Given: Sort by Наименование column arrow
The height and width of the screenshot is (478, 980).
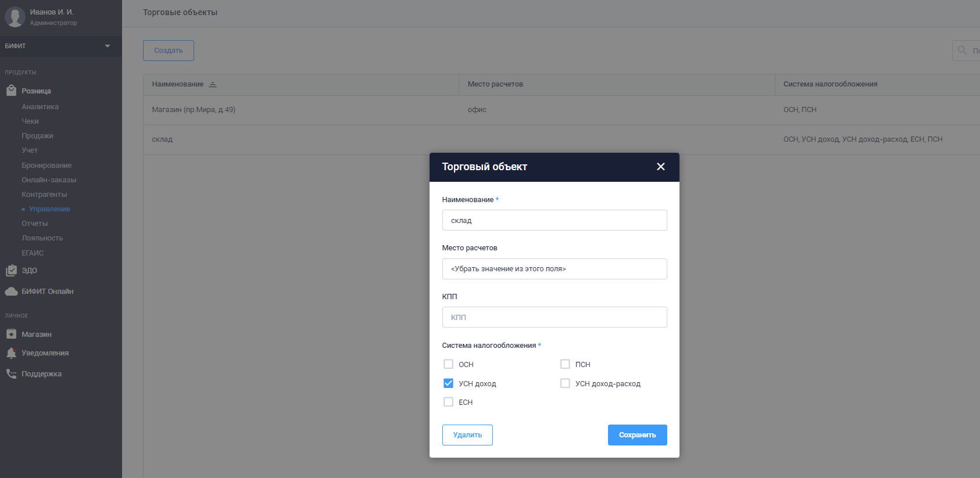Looking at the screenshot, I should (x=213, y=84).
